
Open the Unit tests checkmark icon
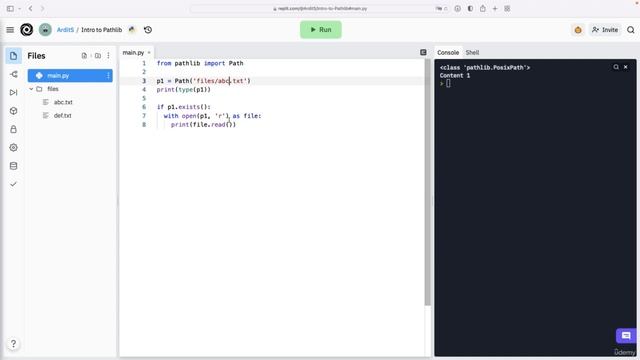pyautogui.click(x=13, y=184)
